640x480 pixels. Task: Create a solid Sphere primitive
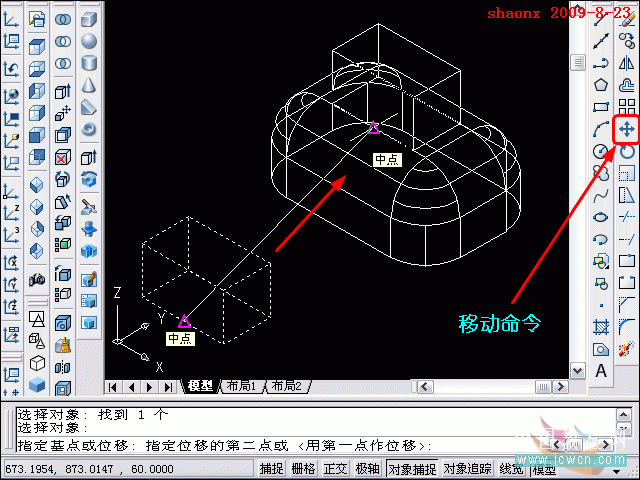click(89, 41)
